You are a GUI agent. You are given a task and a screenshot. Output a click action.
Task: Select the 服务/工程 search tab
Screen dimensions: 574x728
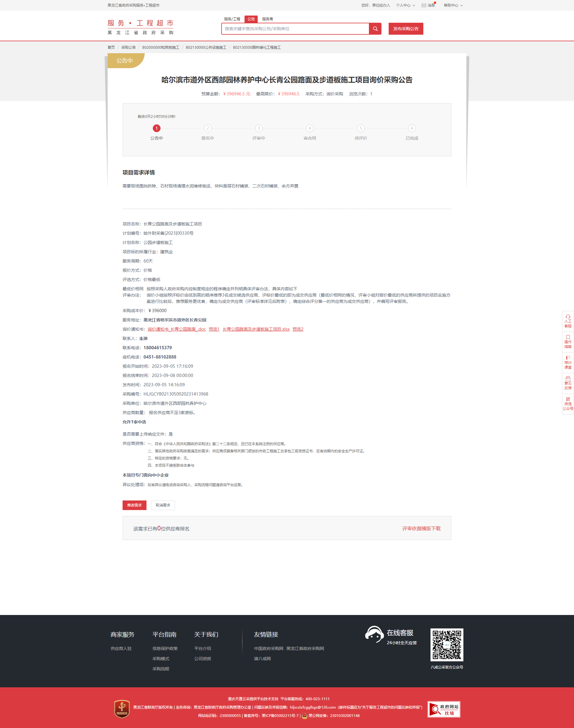232,19
